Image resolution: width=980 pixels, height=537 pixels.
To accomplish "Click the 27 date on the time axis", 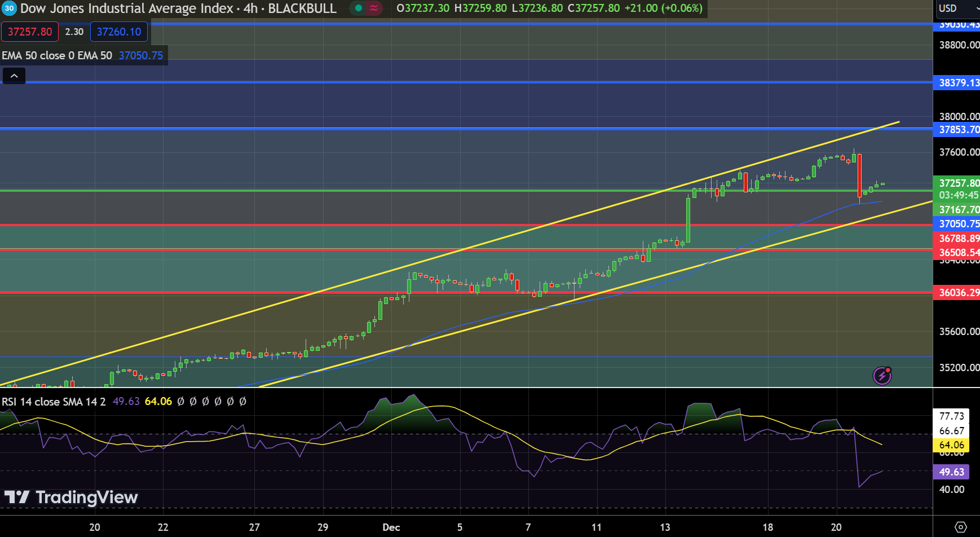I will click(254, 527).
